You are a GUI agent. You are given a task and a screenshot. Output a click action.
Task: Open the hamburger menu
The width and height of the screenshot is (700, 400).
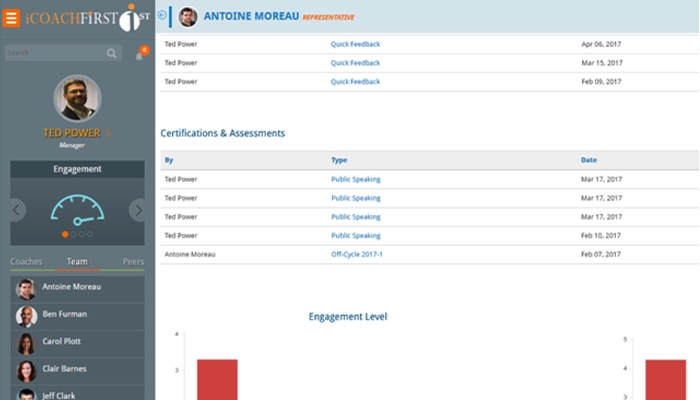(x=12, y=16)
